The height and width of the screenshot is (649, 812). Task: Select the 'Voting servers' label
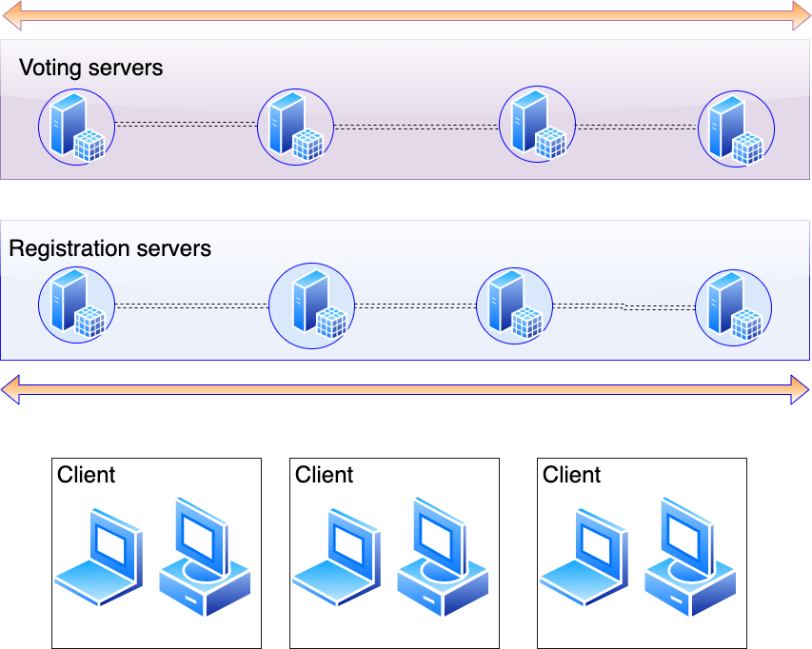91,68
